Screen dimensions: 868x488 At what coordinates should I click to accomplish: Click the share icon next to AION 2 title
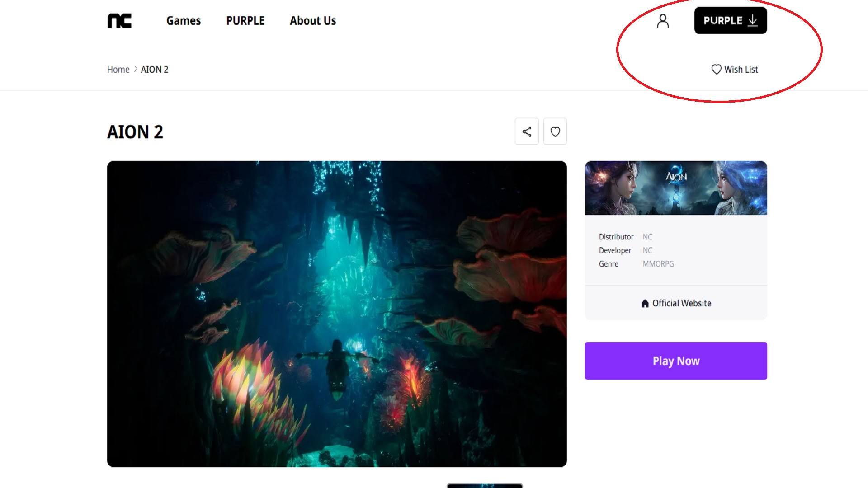click(527, 131)
